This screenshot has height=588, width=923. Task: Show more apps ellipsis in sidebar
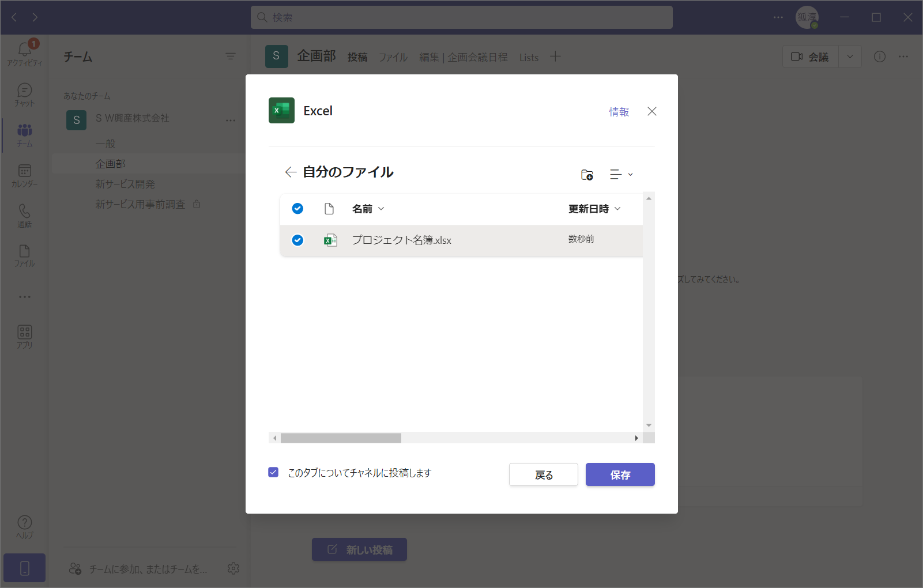click(24, 297)
